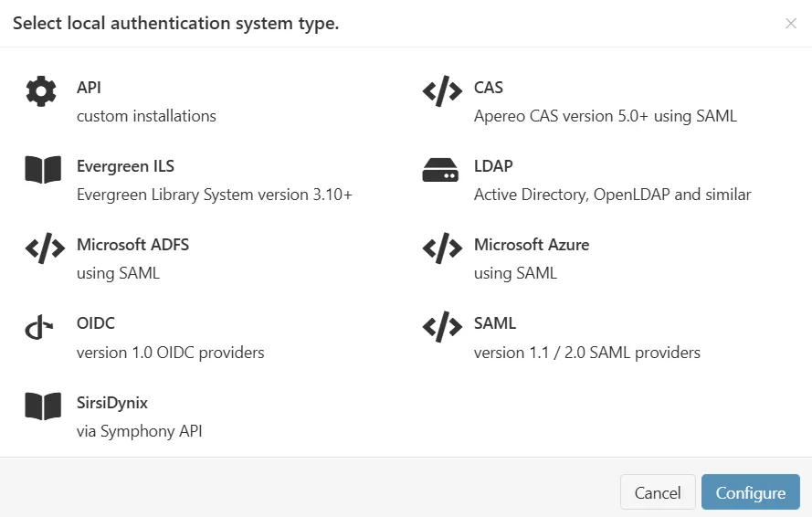Click the book icon for SirsiDynix
The image size is (812, 517).
[x=43, y=406]
